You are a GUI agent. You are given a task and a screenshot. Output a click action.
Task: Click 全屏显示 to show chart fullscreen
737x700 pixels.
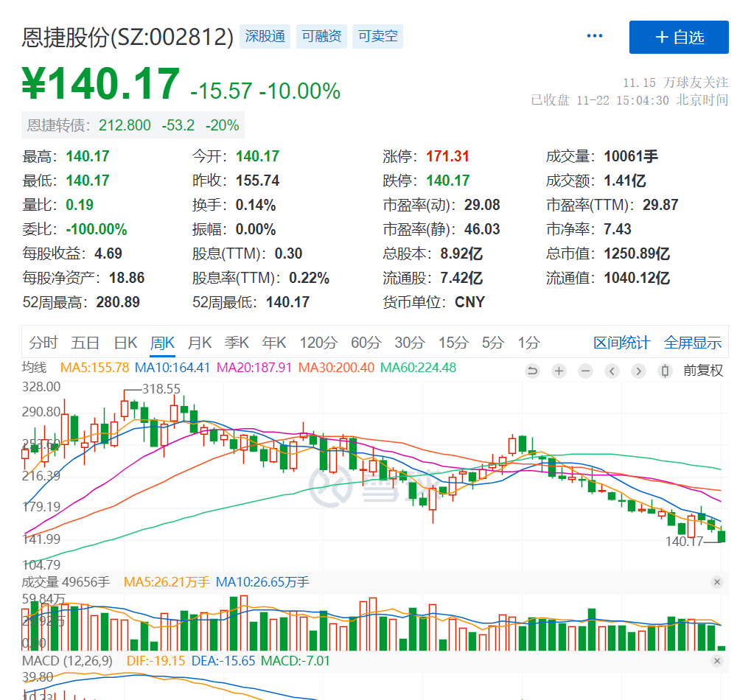692,343
